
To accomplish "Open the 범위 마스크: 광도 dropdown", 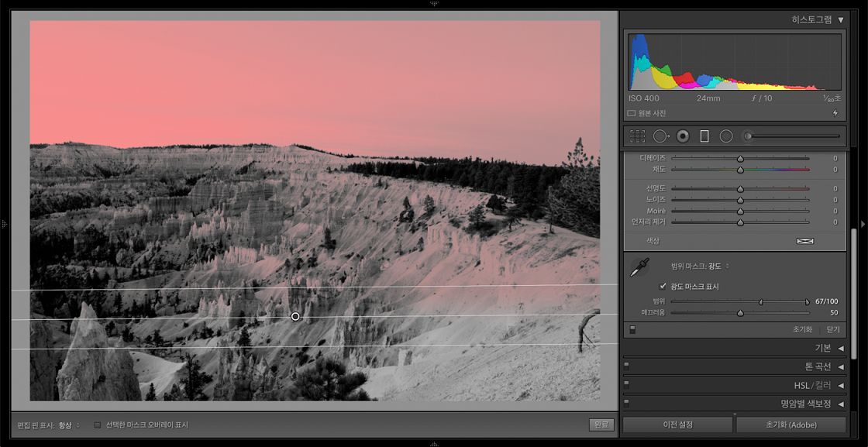I will [701, 266].
